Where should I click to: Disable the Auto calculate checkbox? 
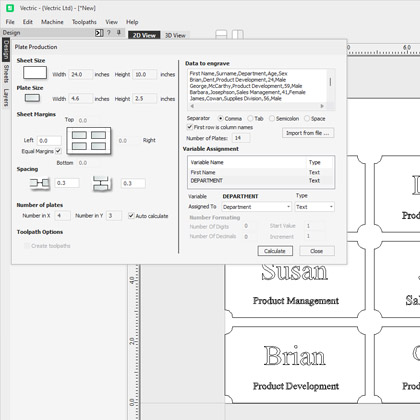pos(131,216)
